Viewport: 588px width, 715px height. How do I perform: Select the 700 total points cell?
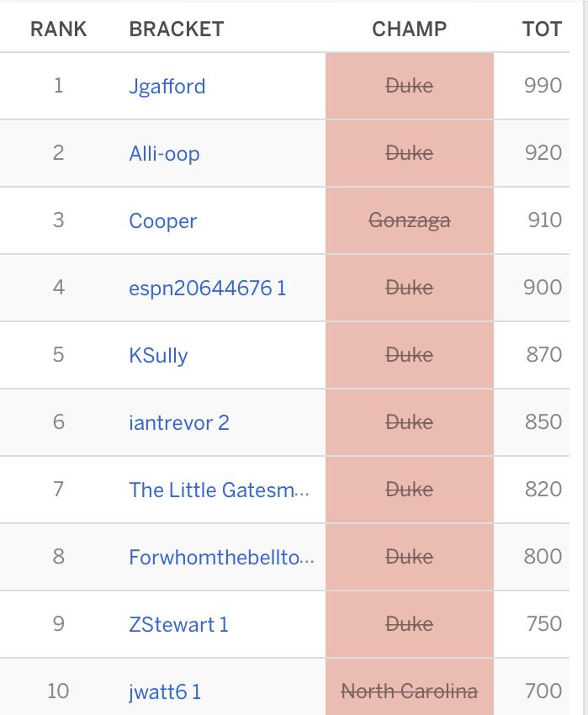pyautogui.click(x=543, y=691)
